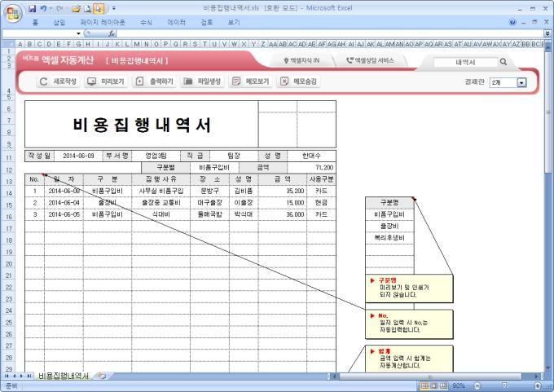Screen dimensions: 554x392
Task: Switch to Page Break Preview in status bar
Action: (444, 385)
